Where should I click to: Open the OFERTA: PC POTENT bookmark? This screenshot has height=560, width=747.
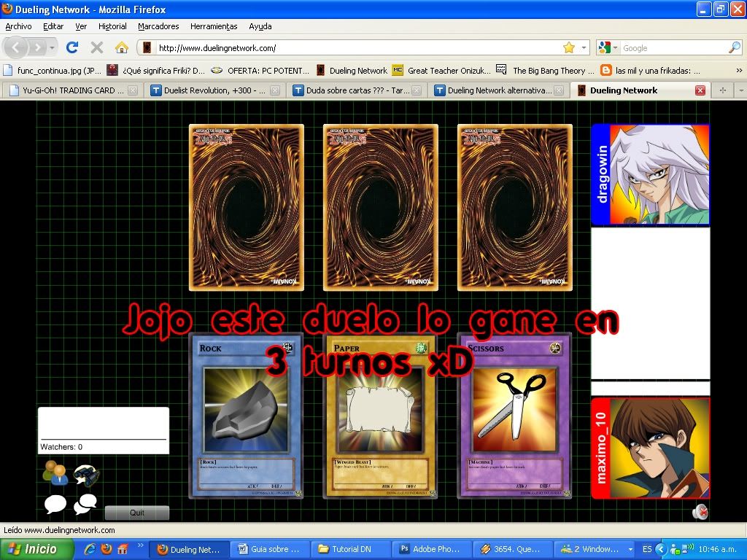[x=260, y=71]
